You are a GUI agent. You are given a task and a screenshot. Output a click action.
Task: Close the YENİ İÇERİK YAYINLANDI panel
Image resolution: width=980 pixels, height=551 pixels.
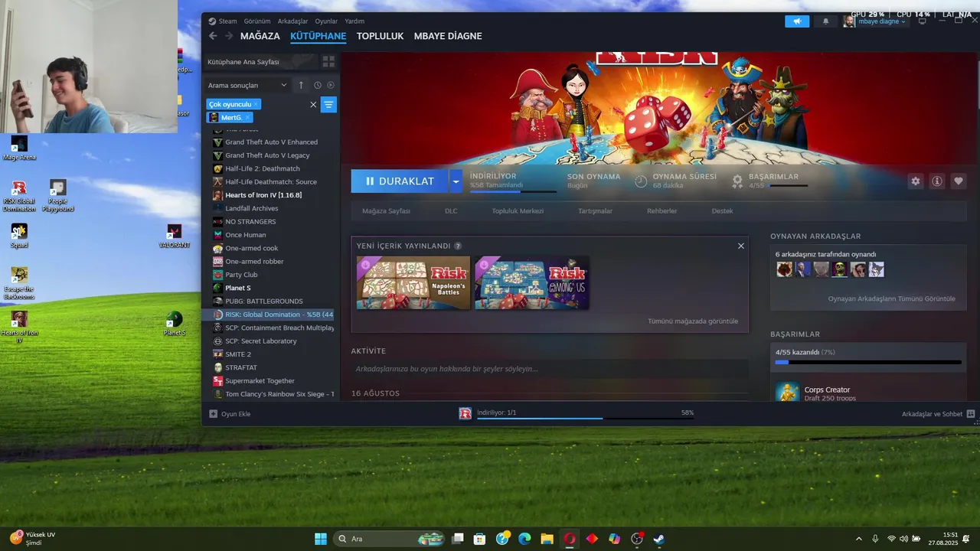[x=740, y=246]
